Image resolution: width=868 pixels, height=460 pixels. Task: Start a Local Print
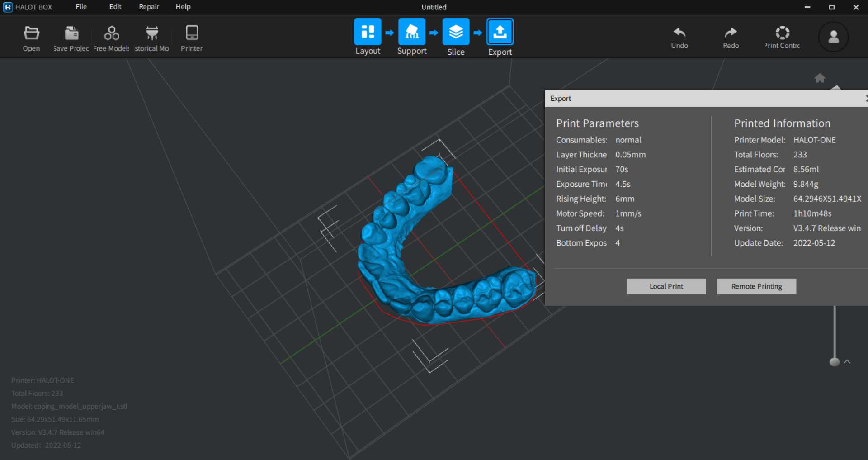[666, 286]
